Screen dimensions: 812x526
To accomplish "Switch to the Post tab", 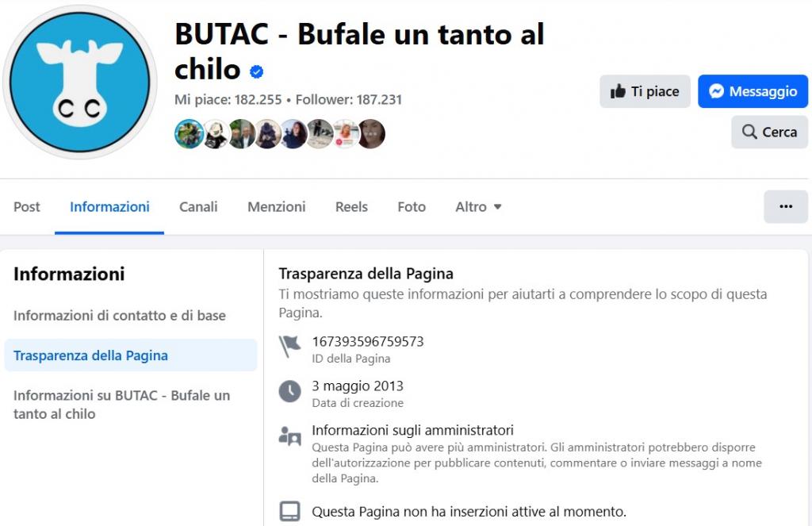I will click(27, 206).
